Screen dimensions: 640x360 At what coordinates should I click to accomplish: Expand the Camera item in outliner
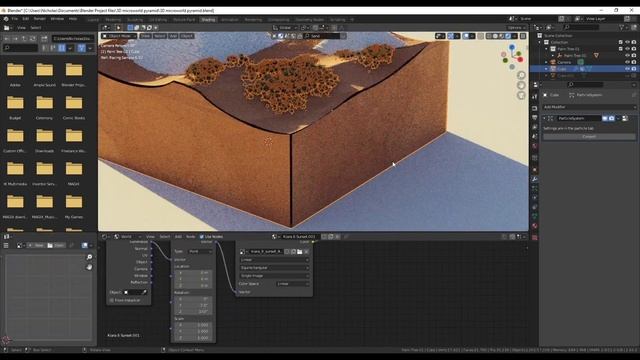pyautogui.click(x=547, y=62)
